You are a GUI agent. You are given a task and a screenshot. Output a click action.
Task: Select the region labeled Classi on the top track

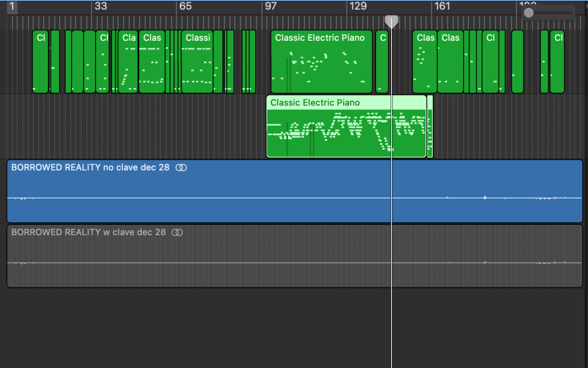point(197,62)
